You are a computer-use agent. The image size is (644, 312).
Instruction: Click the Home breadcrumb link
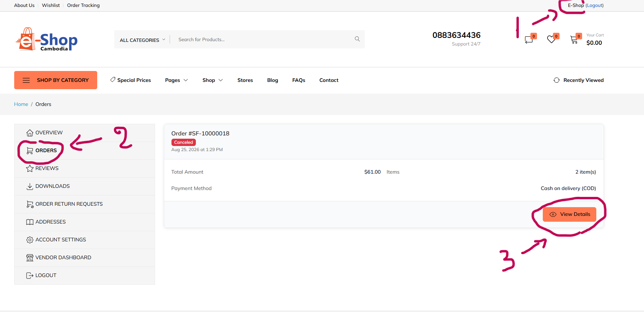pyautogui.click(x=21, y=104)
